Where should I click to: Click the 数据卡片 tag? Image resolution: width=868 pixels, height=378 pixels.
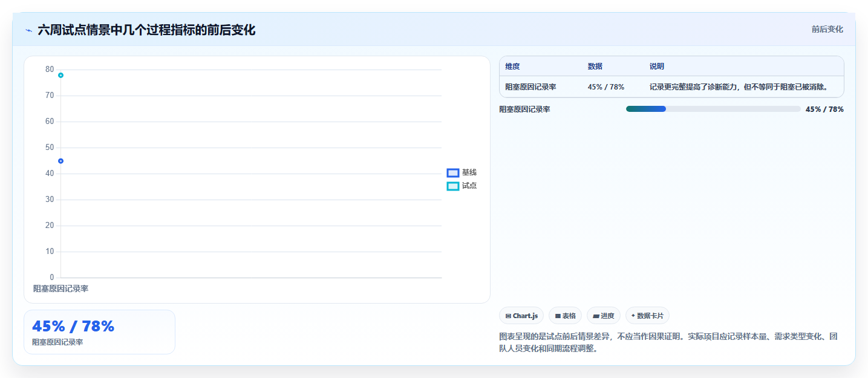(647, 316)
